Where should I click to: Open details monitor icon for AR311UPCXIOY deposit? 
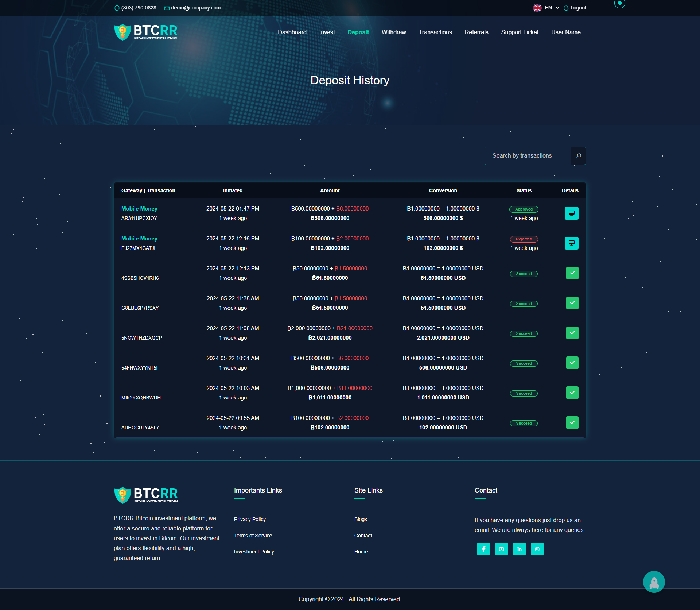[571, 213]
